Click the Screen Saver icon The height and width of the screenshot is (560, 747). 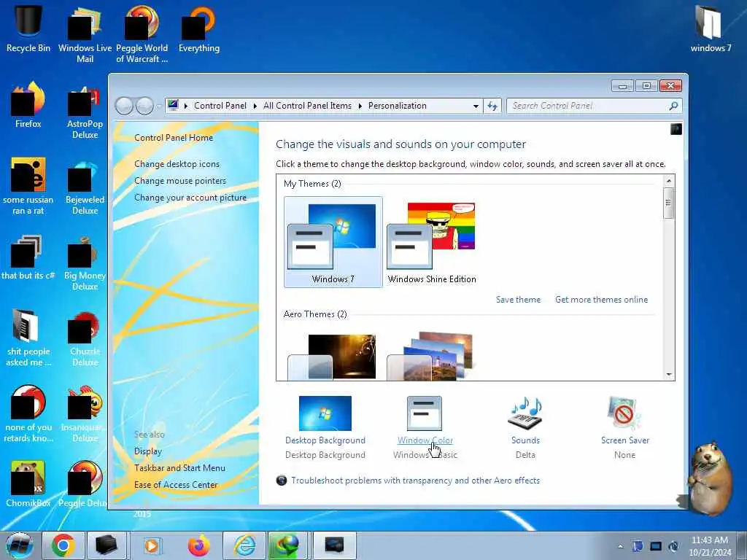coord(624,413)
